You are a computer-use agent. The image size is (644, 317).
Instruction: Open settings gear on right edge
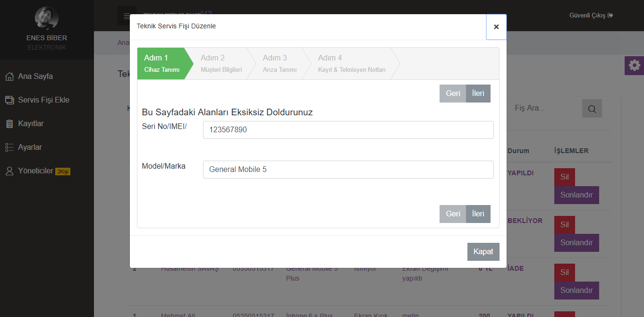pos(634,65)
